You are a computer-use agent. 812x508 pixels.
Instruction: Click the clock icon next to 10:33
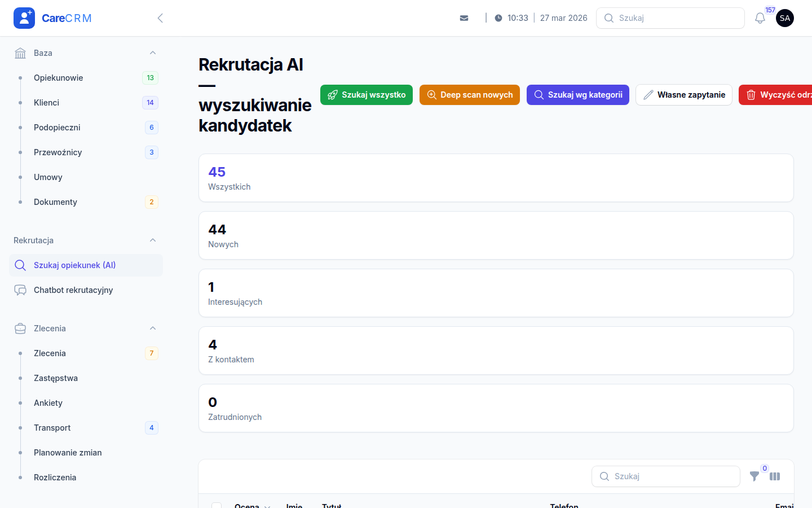click(498, 17)
